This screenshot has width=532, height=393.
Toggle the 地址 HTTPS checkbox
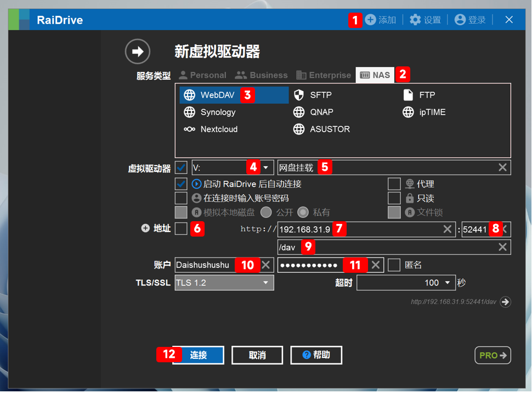(x=181, y=228)
